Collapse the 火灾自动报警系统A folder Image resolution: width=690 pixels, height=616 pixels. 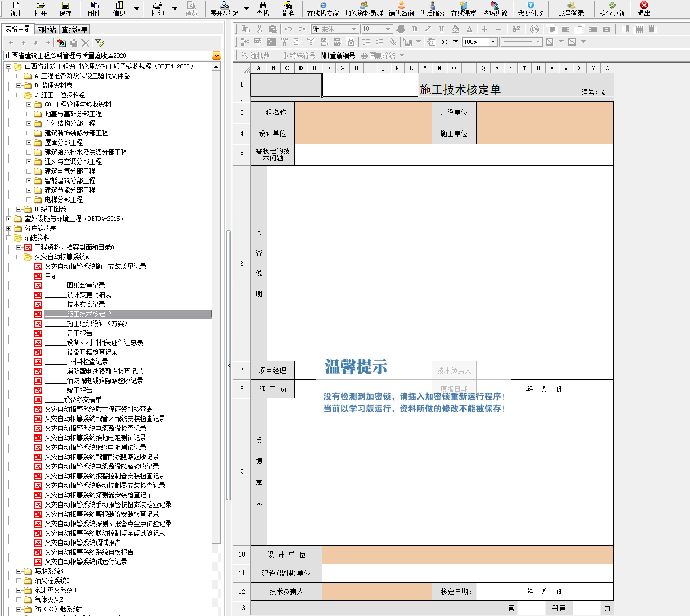(x=19, y=257)
